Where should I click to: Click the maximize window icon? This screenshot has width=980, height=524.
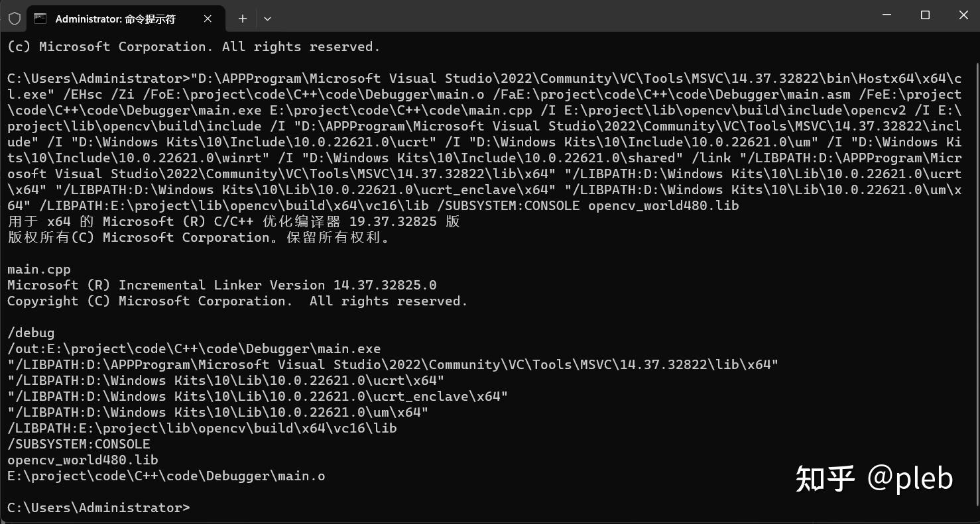[x=925, y=15]
